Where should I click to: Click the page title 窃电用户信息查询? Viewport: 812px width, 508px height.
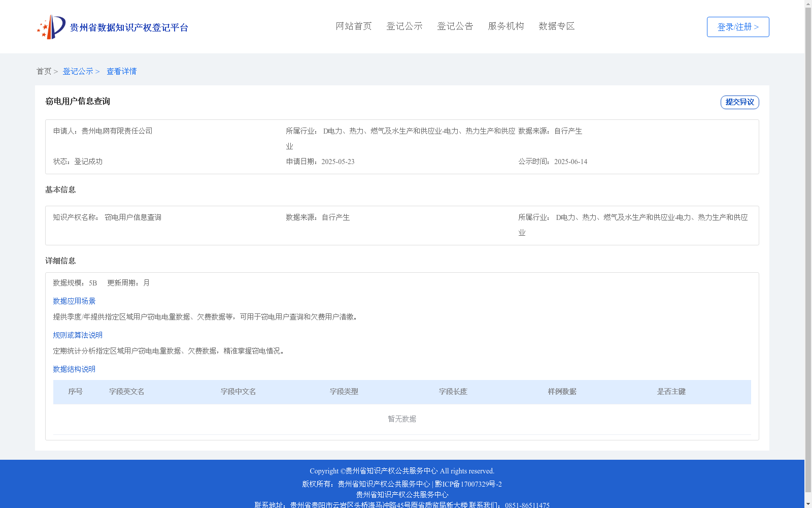[x=78, y=102]
